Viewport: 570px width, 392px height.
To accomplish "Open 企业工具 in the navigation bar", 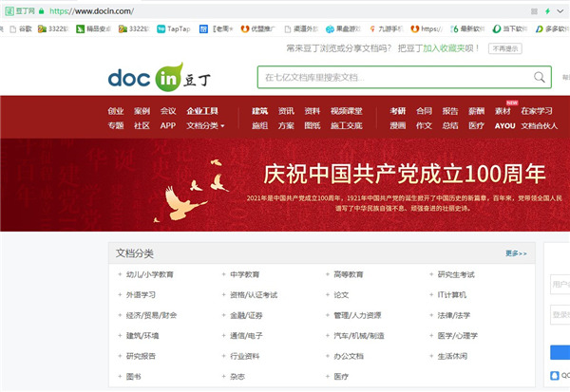I will click(202, 111).
